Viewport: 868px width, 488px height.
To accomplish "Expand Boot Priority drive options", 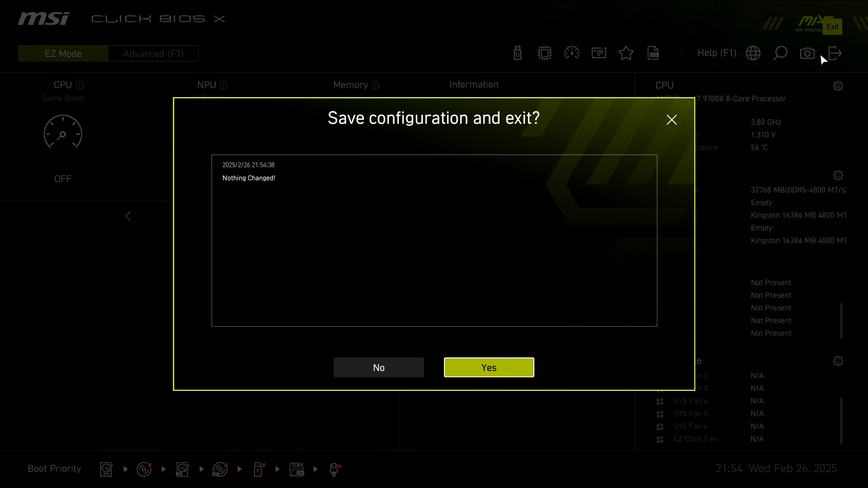I will pyautogui.click(x=54, y=469).
